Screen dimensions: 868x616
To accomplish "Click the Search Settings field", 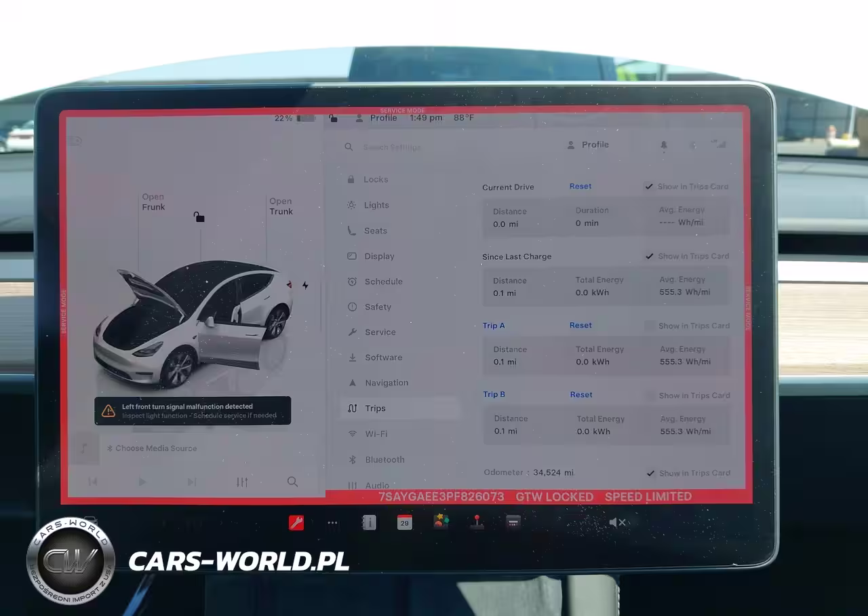I will 392,147.
